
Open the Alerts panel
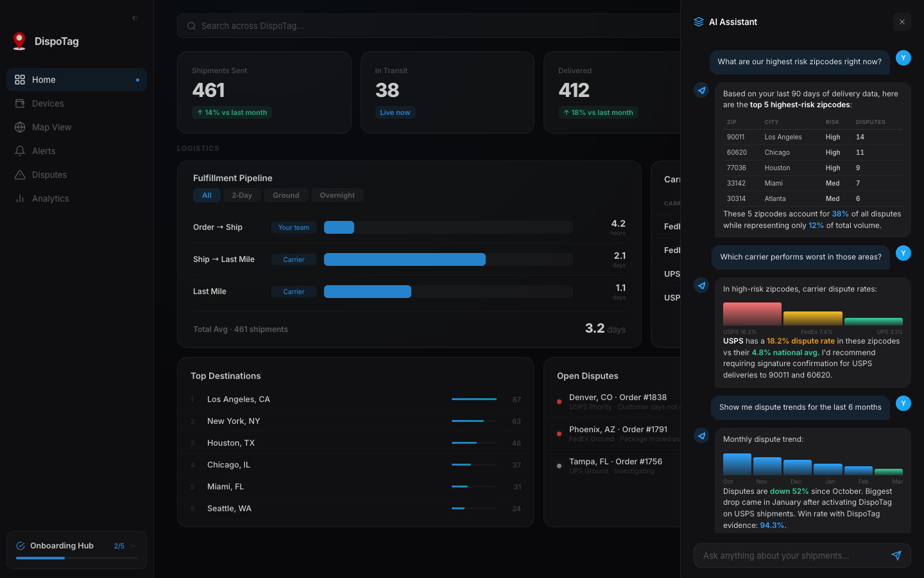44,151
